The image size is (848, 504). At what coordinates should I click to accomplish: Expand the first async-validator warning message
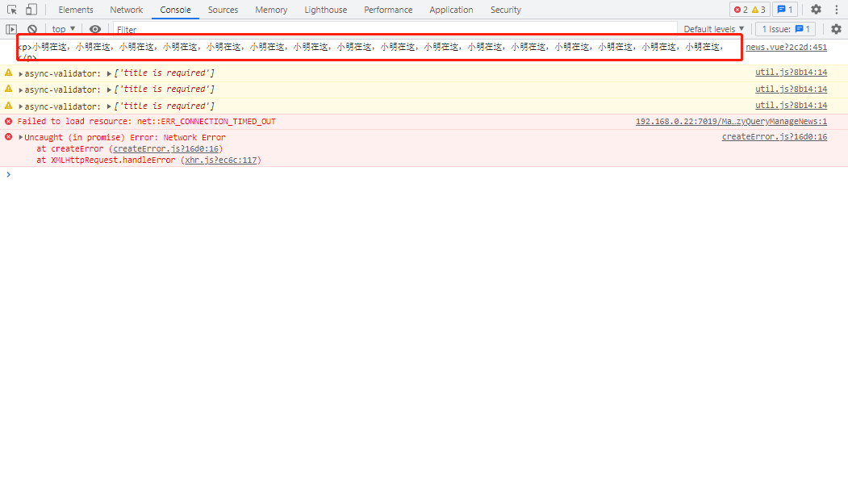20,73
